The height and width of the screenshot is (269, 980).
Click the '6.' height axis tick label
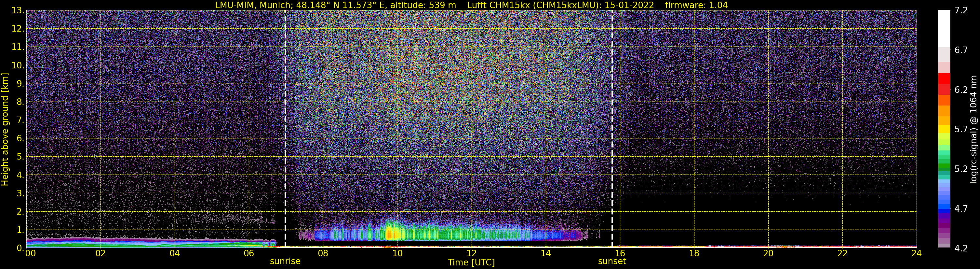tap(20, 138)
